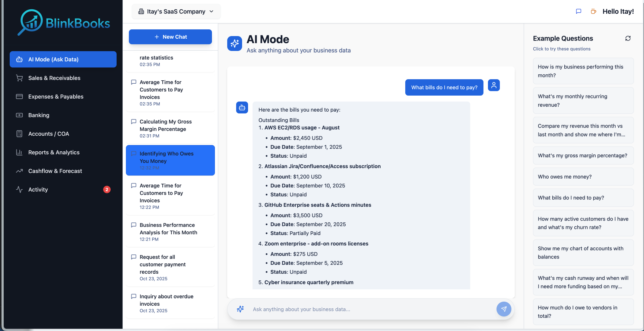
Task: Click the user avatar icon in chat
Action: (494, 85)
